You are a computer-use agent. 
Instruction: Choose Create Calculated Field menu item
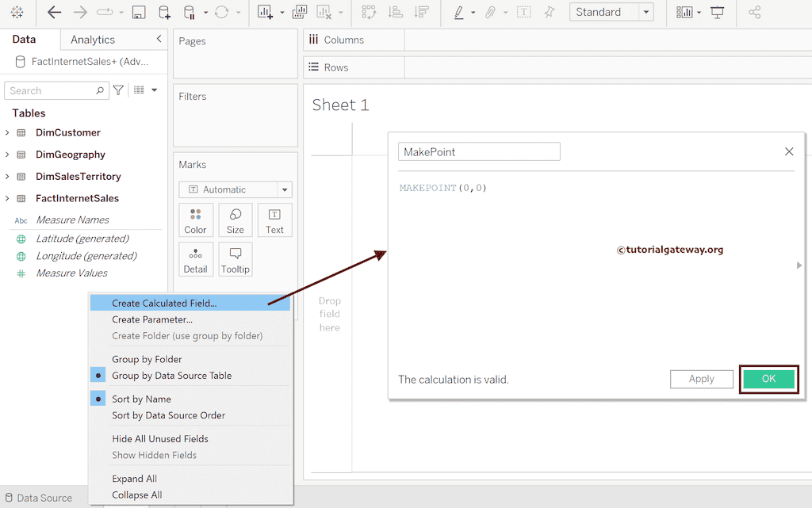[x=164, y=303]
